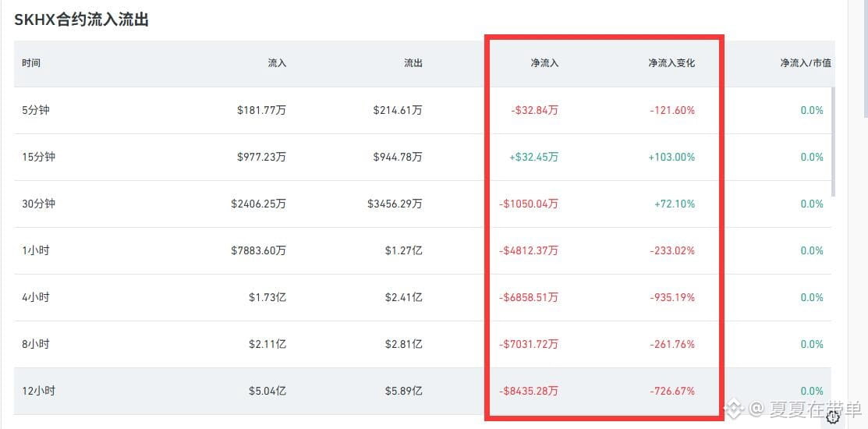Image resolution: width=868 pixels, height=429 pixels.
Task: Select the 4小时 timeframe row
Action: point(423,298)
